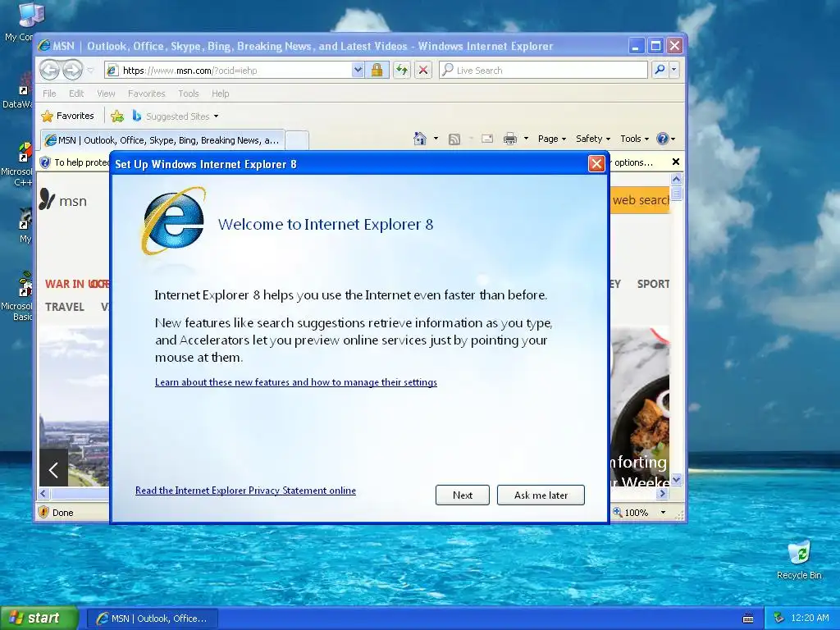Open the File menu

pos(49,94)
